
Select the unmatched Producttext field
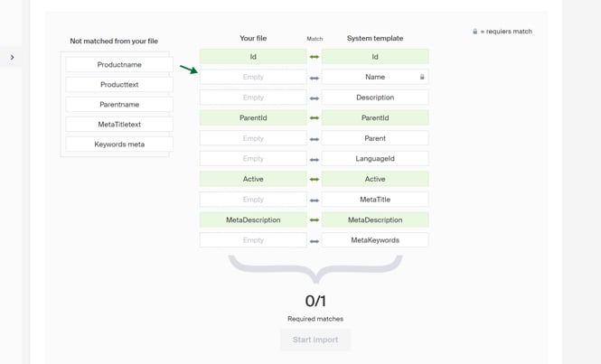pos(119,85)
